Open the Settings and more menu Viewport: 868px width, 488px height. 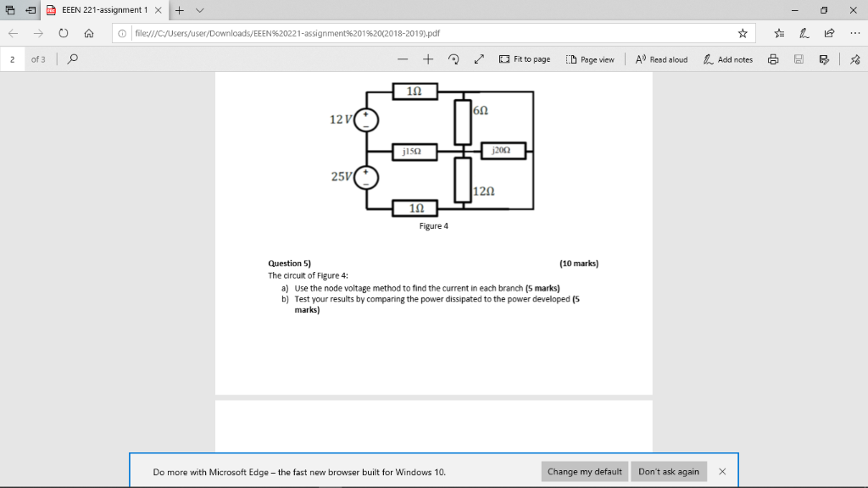853,33
